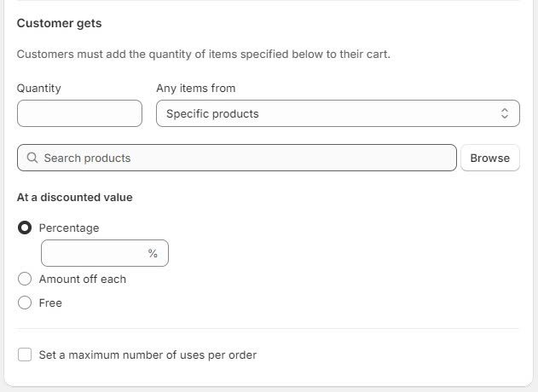Click the 'Any items from' label
This screenshot has width=538, height=392.
pyautogui.click(x=196, y=88)
